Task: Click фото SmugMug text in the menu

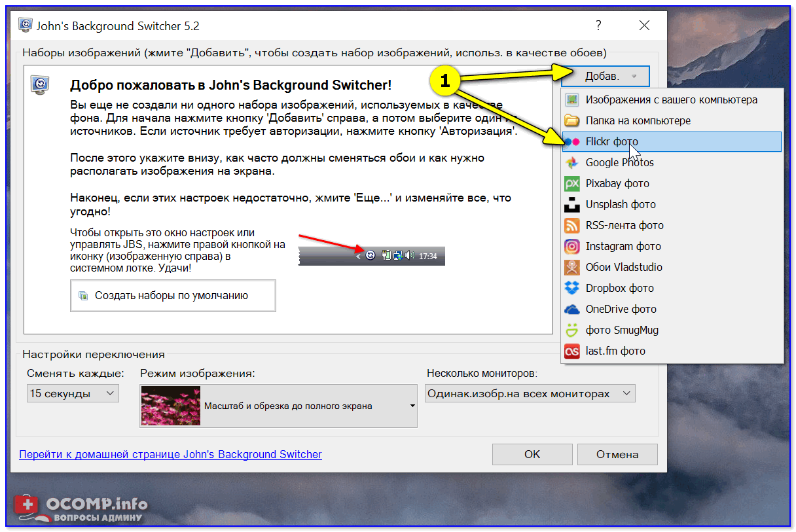Action: (622, 330)
